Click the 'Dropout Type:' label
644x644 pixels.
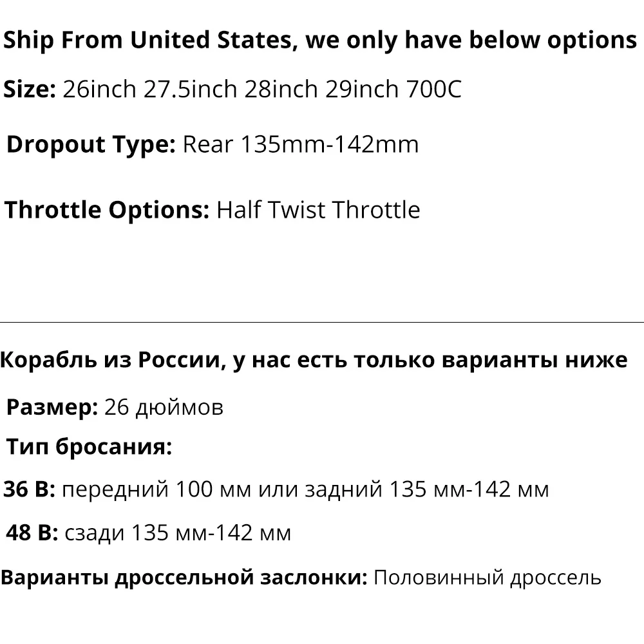(91, 144)
